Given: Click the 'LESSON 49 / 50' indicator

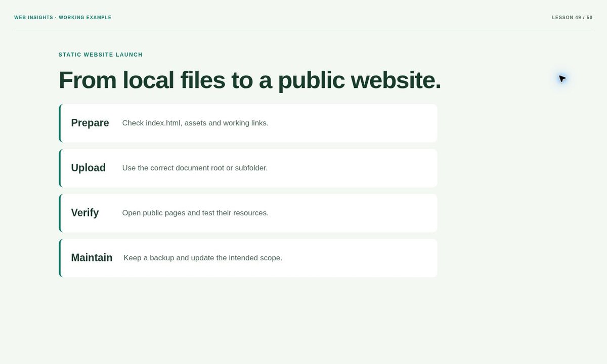Looking at the screenshot, I should coord(572,18).
